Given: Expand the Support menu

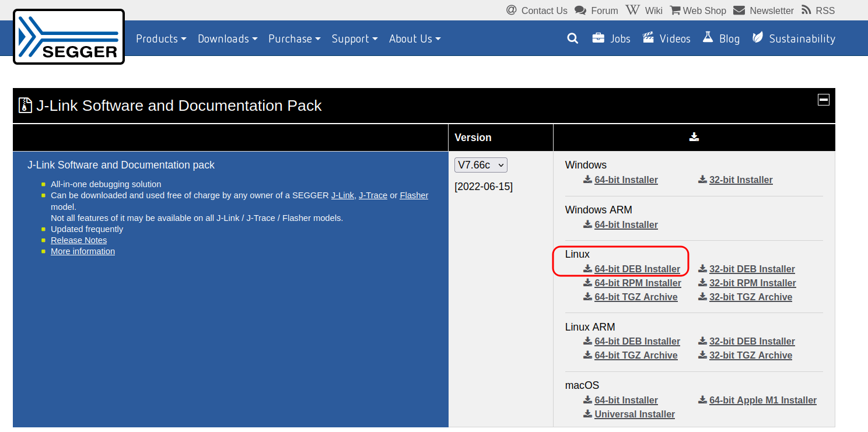Looking at the screenshot, I should pos(355,38).
